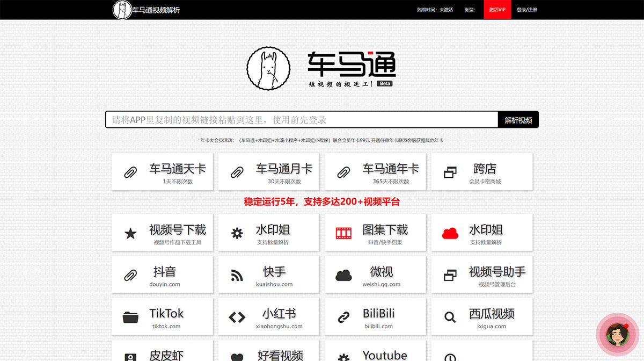Select the code brackets icon beside 小红书
The width and height of the screenshot is (644, 361).
(x=236, y=316)
